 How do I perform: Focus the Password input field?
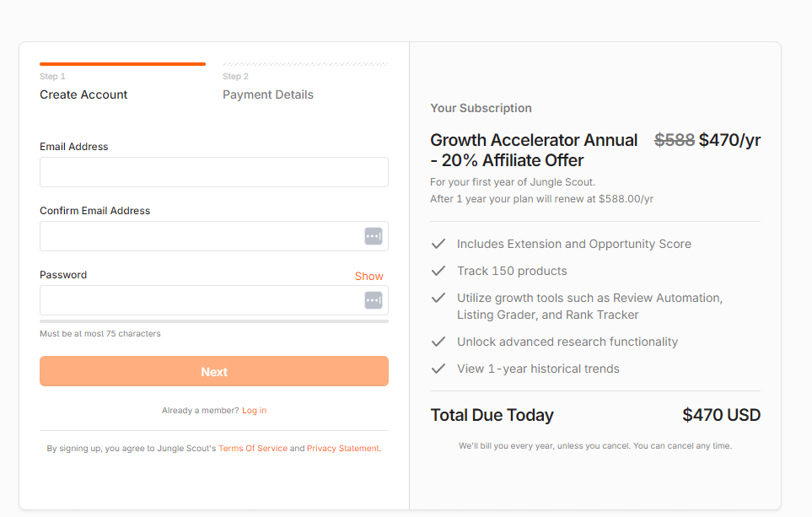point(214,300)
